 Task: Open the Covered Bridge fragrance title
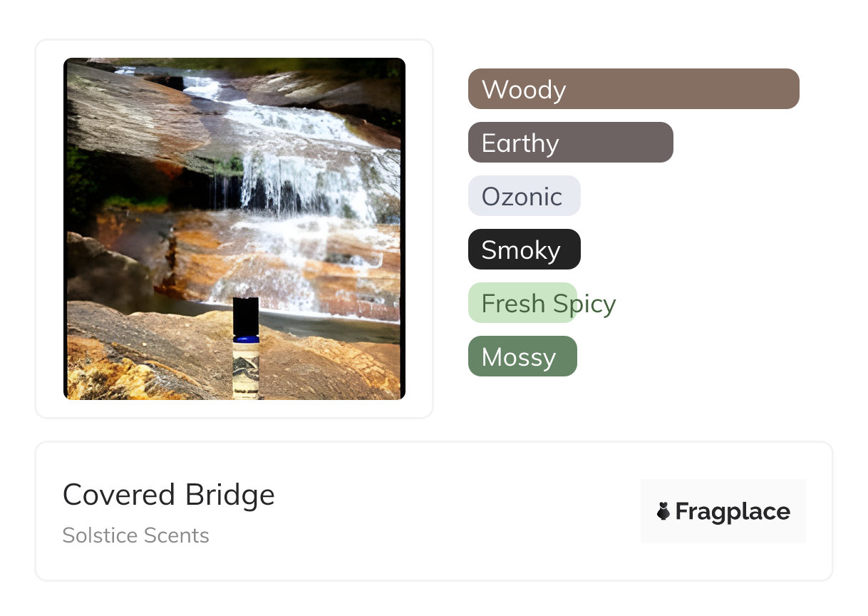coord(168,495)
